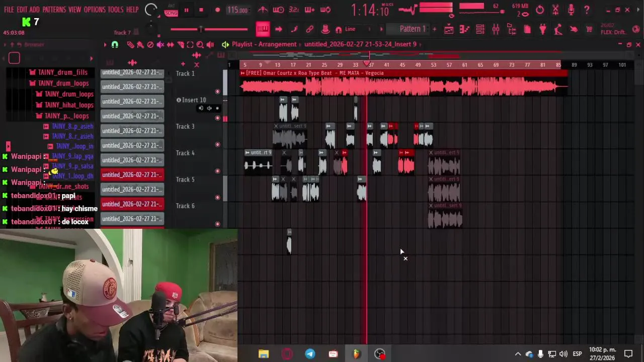Click the song position slider
The height and width of the screenshot is (362, 644).
(209, 29)
